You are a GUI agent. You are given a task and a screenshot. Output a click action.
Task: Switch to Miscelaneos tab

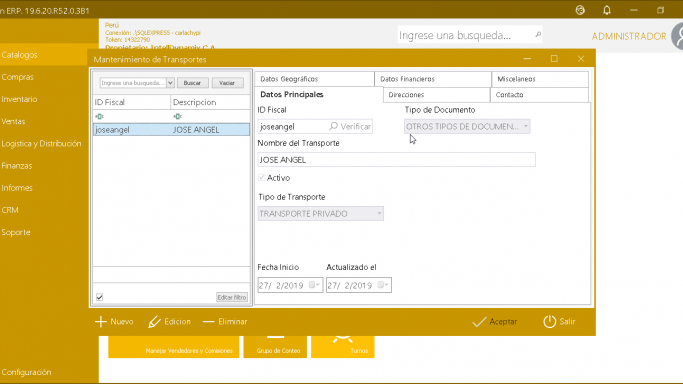coord(540,79)
